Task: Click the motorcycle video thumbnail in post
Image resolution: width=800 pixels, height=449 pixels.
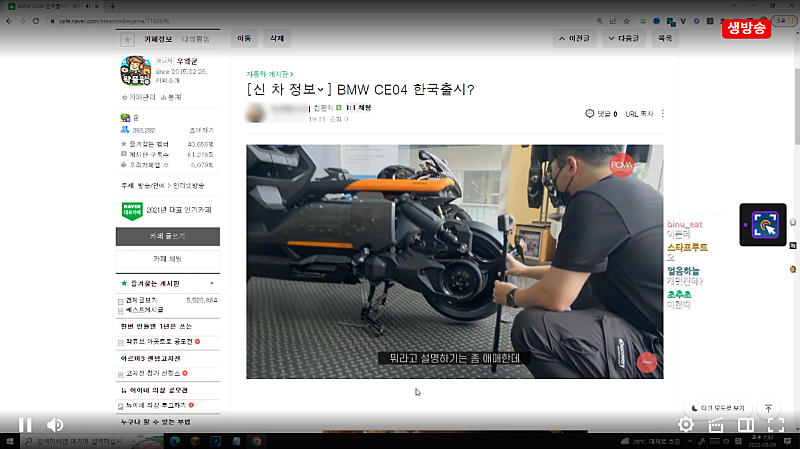Action: [455, 261]
